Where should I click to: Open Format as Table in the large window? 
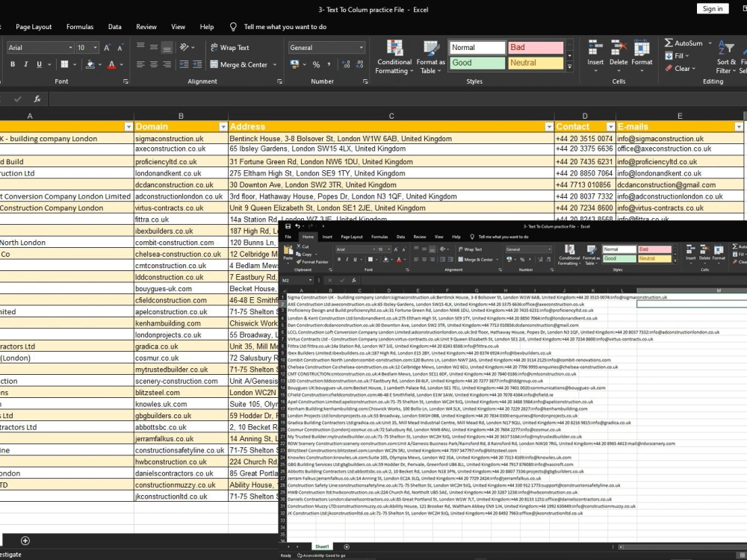tap(431, 57)
